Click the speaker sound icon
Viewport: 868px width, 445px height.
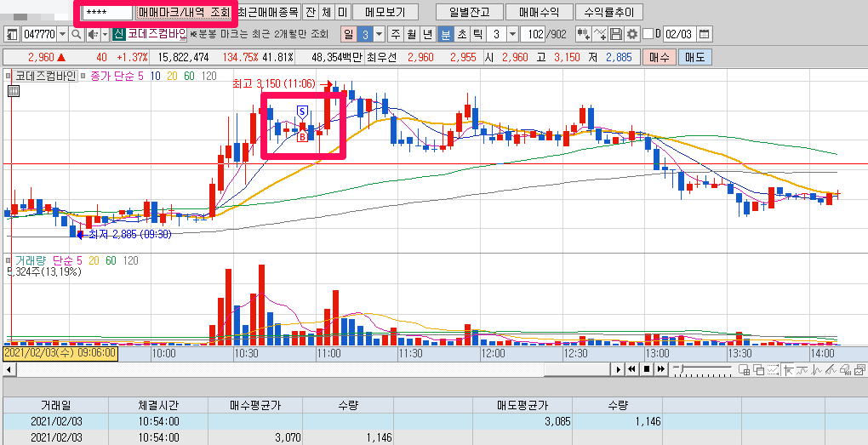tap(92, 34)
